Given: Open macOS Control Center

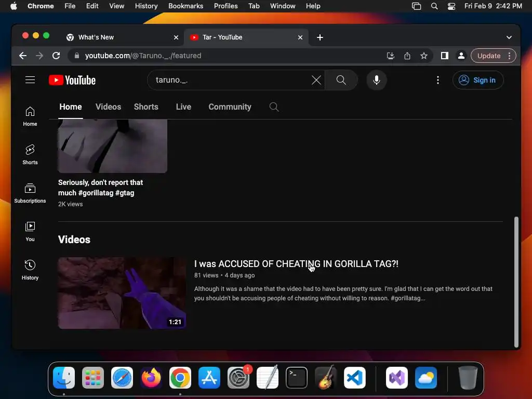Looking at the screenshot, I should (451, 6).
